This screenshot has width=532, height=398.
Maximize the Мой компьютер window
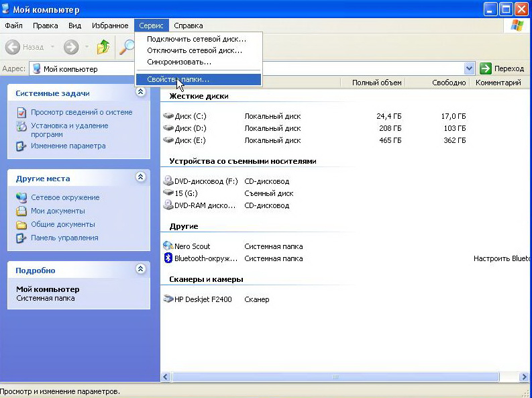[x=506, y=9]
